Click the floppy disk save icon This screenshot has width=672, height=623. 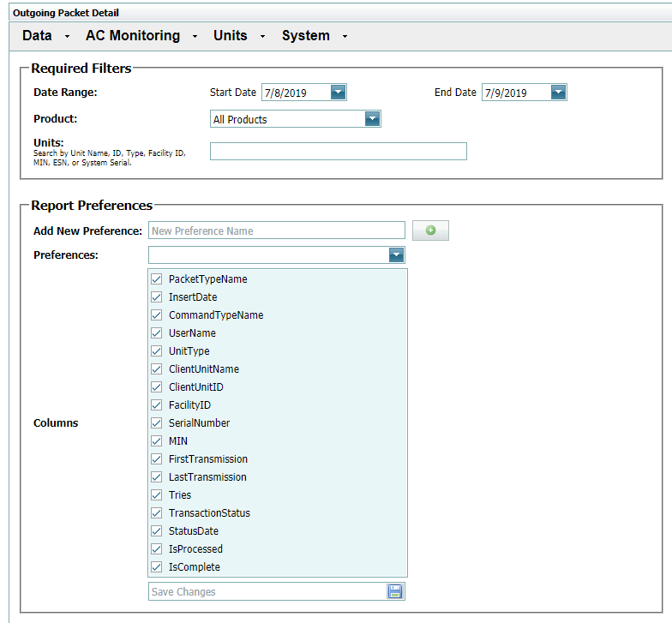coord(394,591)
